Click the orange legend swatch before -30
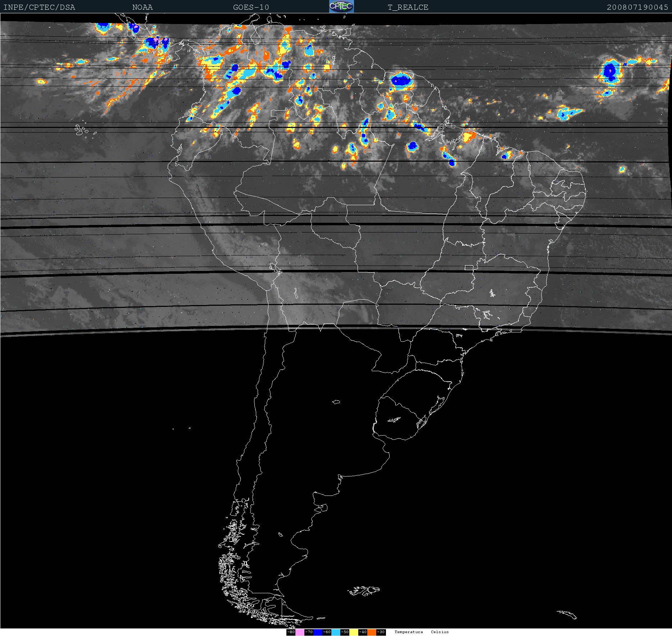Viewport: 672px width, 636px height. (372, 632)
